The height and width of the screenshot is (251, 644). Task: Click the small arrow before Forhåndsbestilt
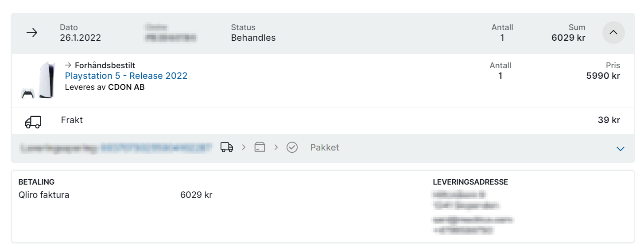(x=68, y=66)
